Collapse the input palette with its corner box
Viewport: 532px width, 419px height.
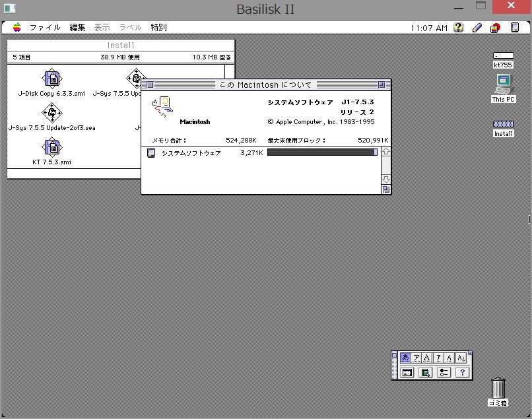tap(471, 353)
